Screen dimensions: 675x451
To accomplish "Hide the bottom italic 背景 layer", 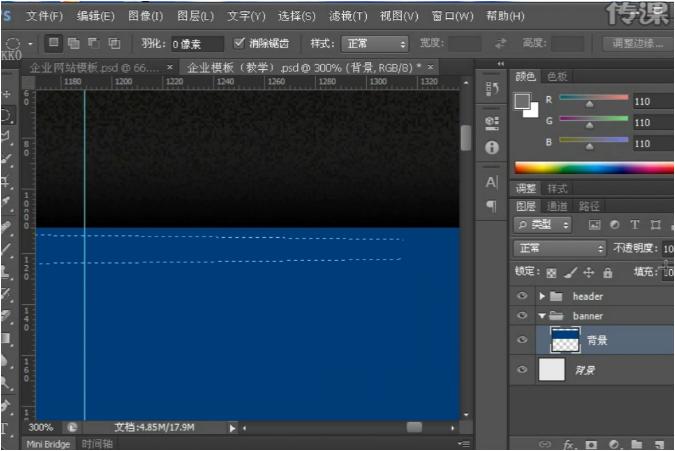I will (x=522, y=370).
